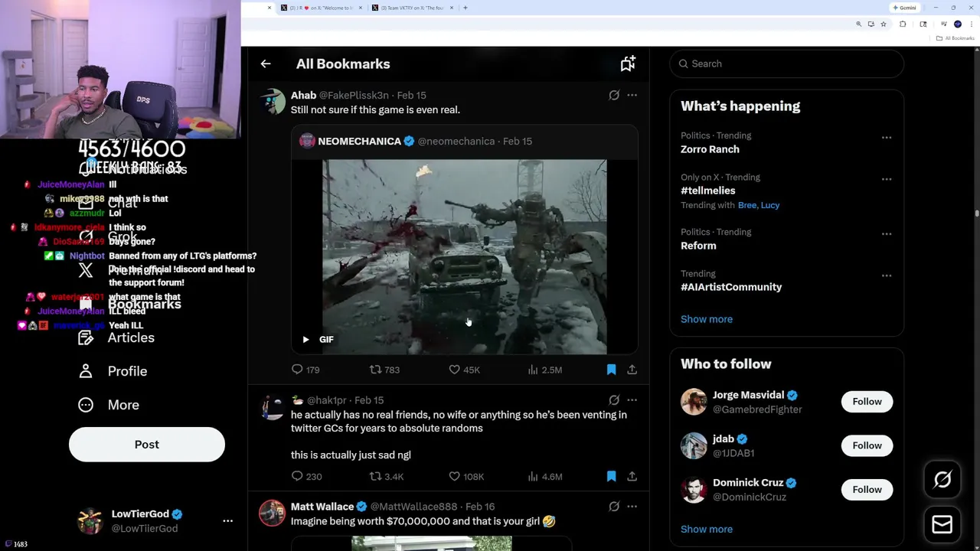Open the All Bookmarks folder in bookmarks bar

point(956,38)
